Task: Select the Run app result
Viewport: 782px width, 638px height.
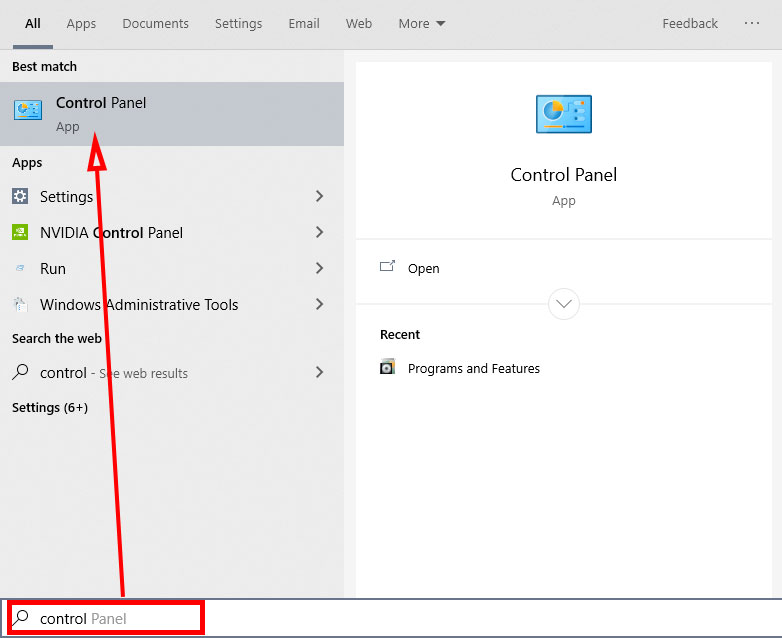Action: pyautogui.click(x=172, y=268)
